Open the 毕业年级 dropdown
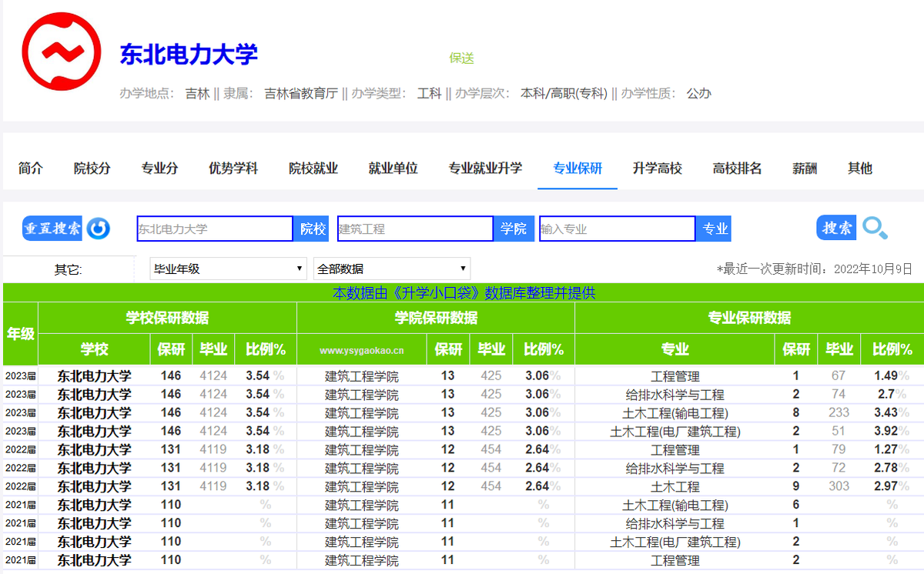 pyautogui.click(x=227, y=269)
